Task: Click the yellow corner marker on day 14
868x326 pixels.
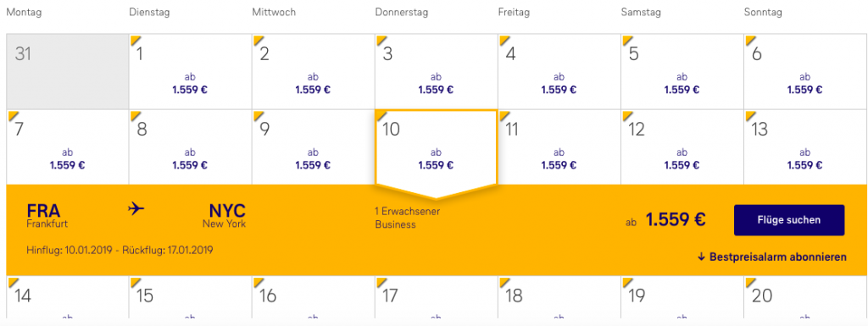Action: point(12,283)
